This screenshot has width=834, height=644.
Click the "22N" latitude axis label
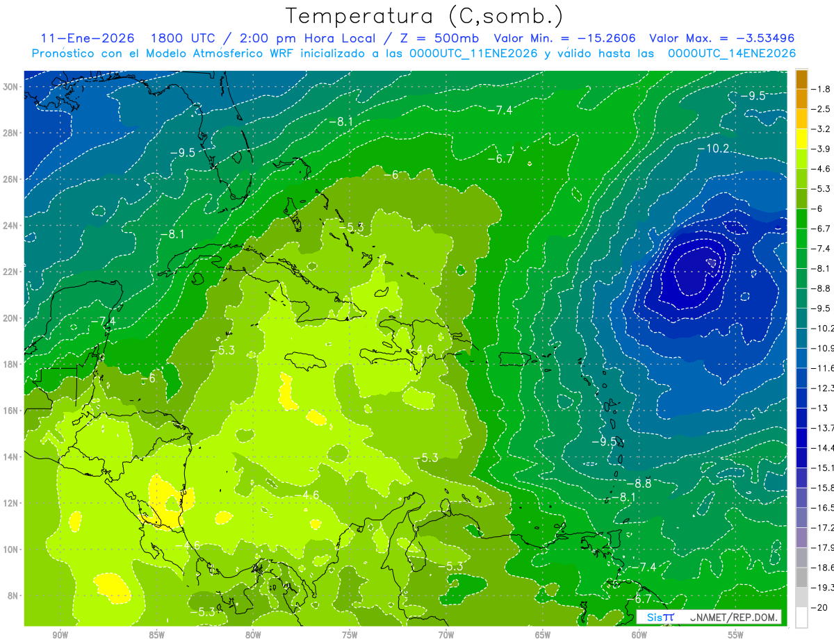pyautogui.click(x=12, y=272)
